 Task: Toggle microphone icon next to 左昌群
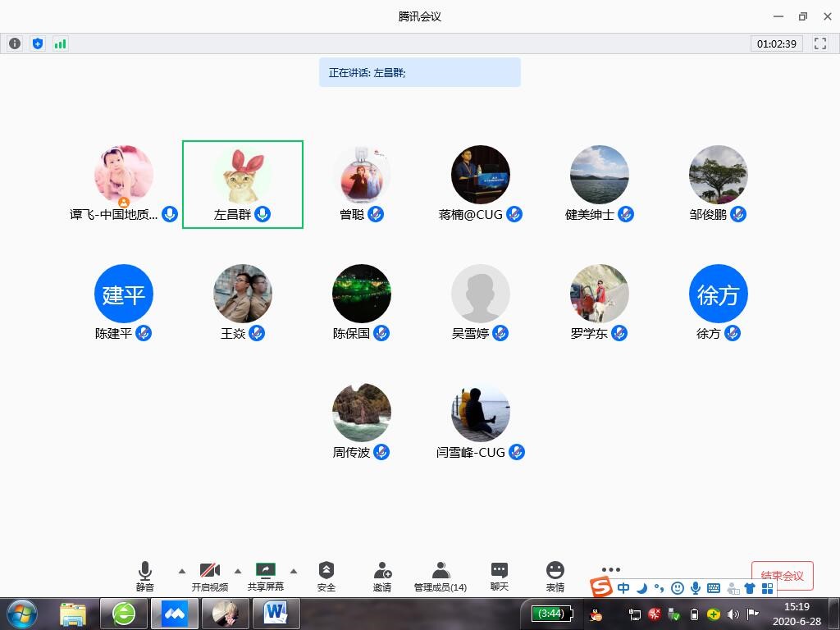pos(262,215)
